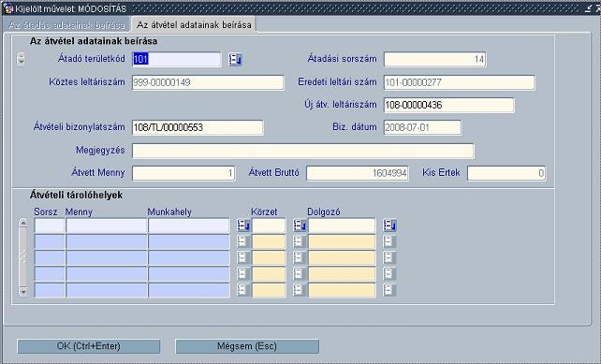Click the Körzet lookup icon in fifth row
The width and height of the screenshot is (601, 364).
(300, 290)
